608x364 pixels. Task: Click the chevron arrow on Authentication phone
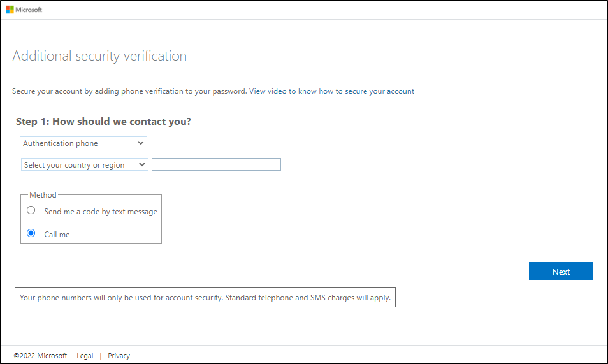click(141, 143)
